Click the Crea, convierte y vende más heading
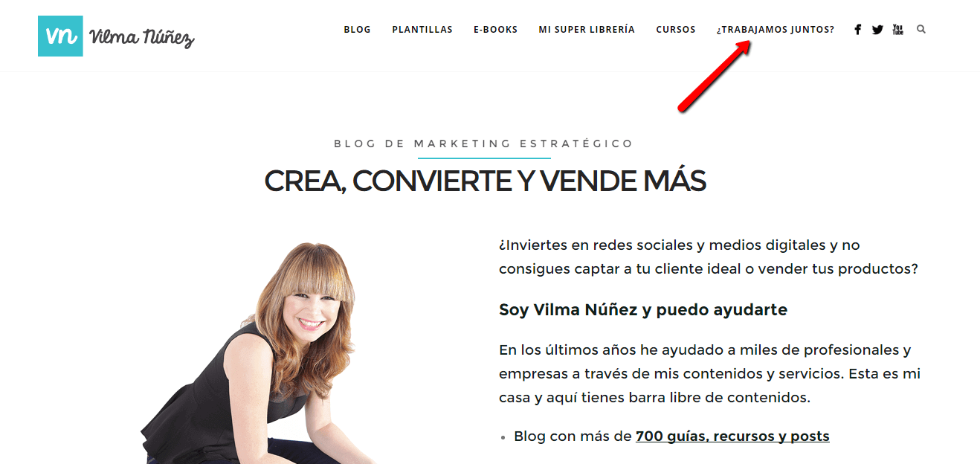Image resolution: width=980 pixels, height=464 pixels. (x=485, y=181)
